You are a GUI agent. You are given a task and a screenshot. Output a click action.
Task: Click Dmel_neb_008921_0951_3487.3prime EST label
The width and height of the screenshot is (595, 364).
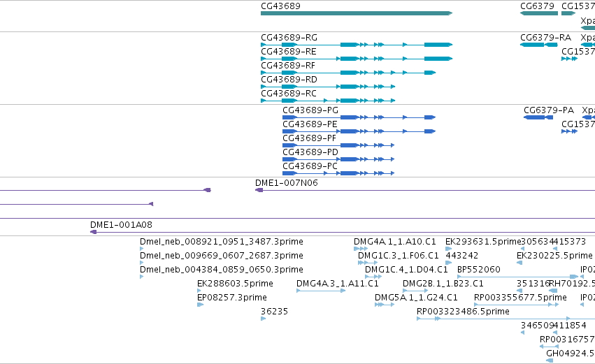pos(221,242)
